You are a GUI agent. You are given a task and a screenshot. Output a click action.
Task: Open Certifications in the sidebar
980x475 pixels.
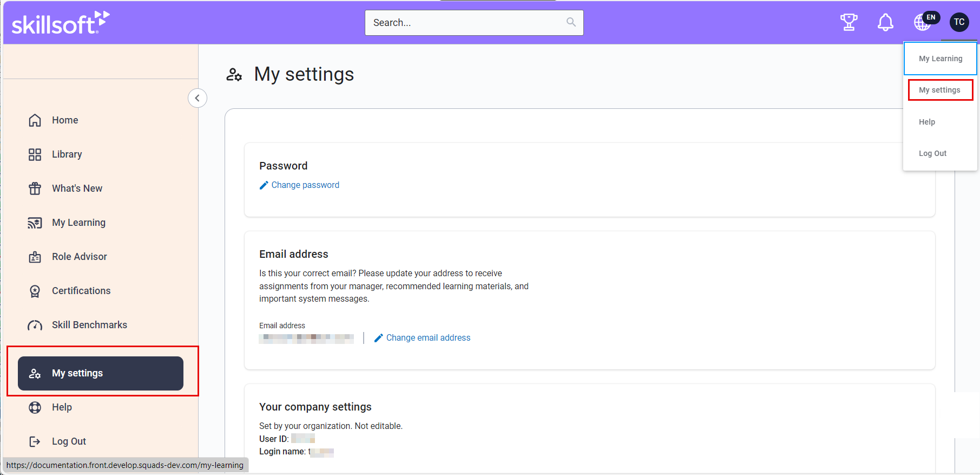coord(81,291)
